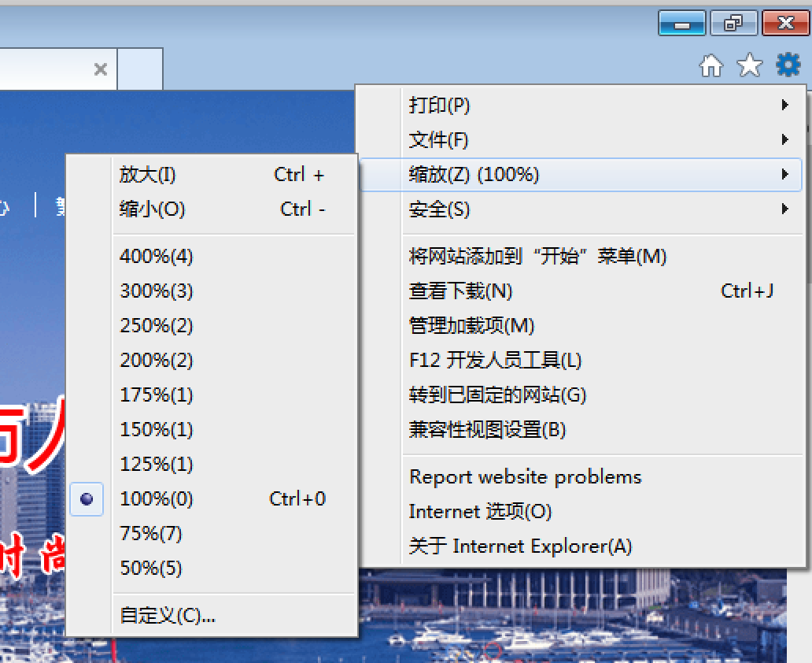Image resolution: width=812 pixels, height=663 pixels.
Task: Open F12 开发人员工具(L)
Action: (496, 361)
